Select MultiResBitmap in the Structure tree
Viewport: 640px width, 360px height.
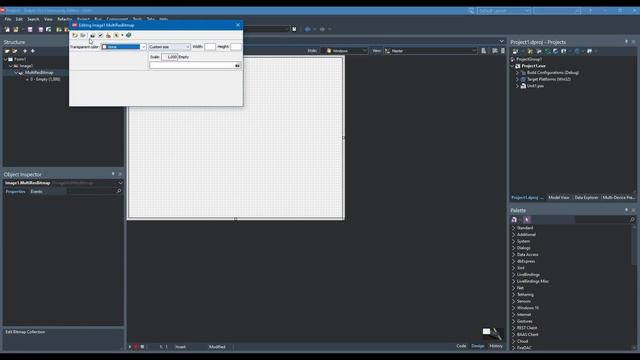[x=39, y=73]
